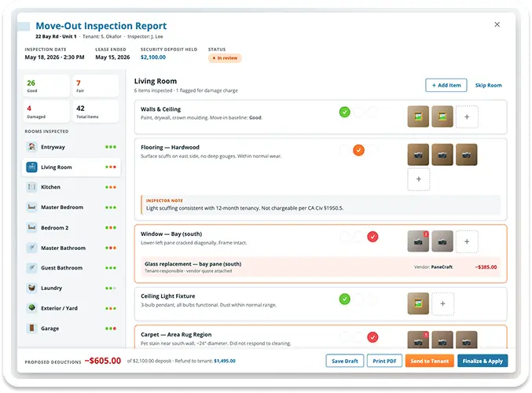Image resolution: width=532 pixels, height=393 pixels.
Task: Click the PaneCraft vendor name
Action: [x=442, y=267]
